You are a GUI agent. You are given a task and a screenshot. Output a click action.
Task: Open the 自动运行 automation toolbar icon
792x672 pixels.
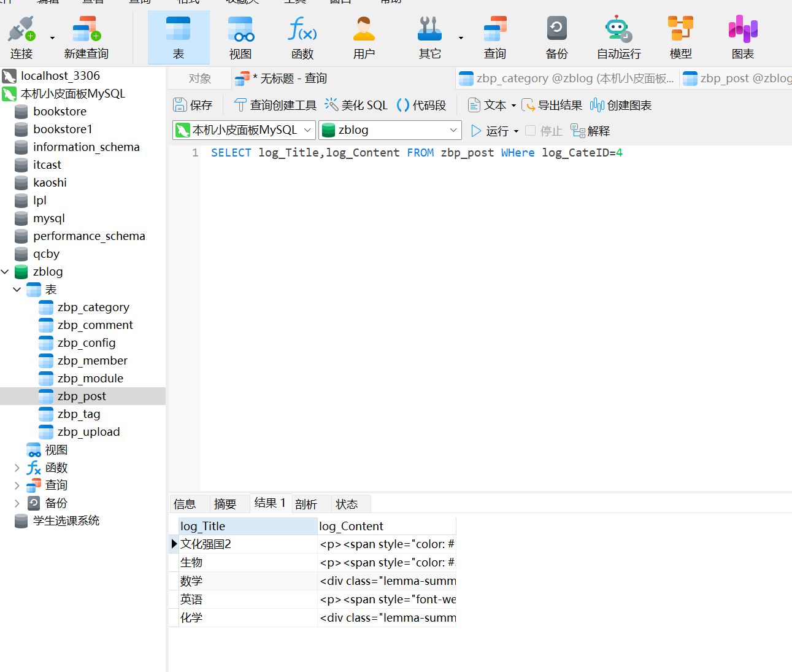point(618,37)
